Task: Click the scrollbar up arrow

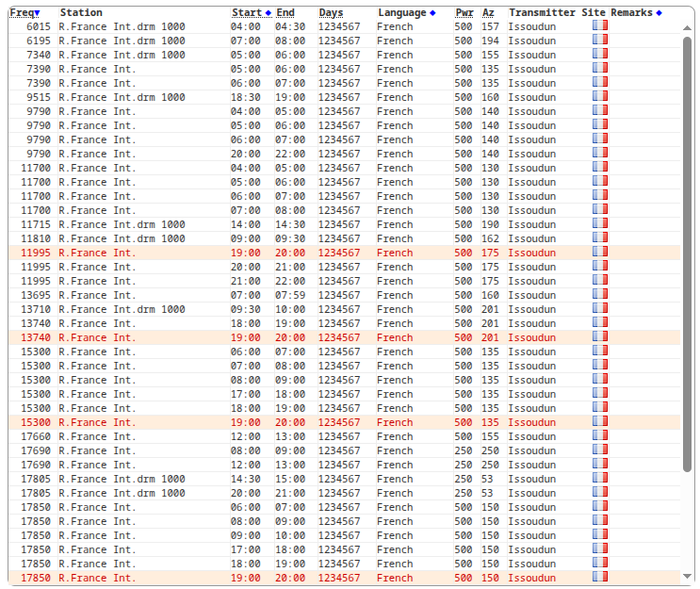Action: pyautogui.click(x=688, y=28)
